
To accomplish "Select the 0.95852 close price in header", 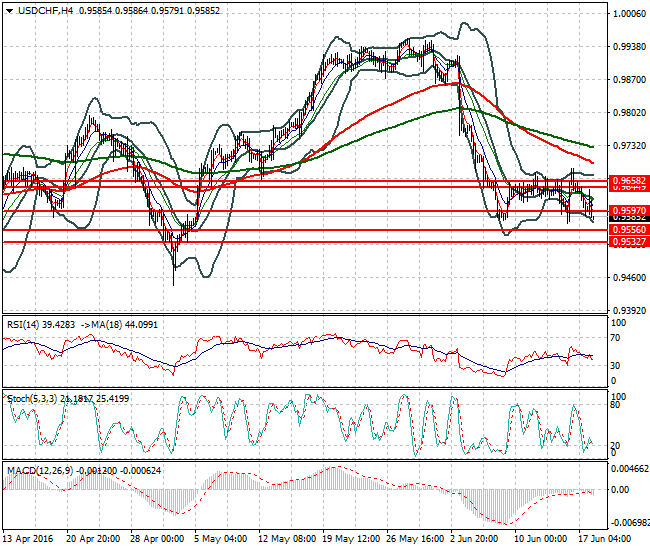I will tap(203, 11).
